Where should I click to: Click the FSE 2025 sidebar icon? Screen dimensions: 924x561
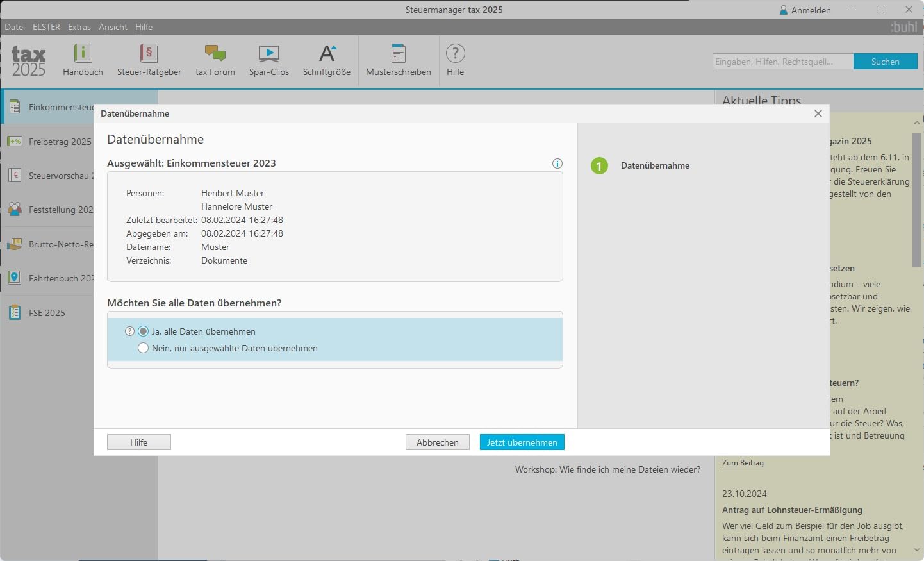tap(15, 313)
